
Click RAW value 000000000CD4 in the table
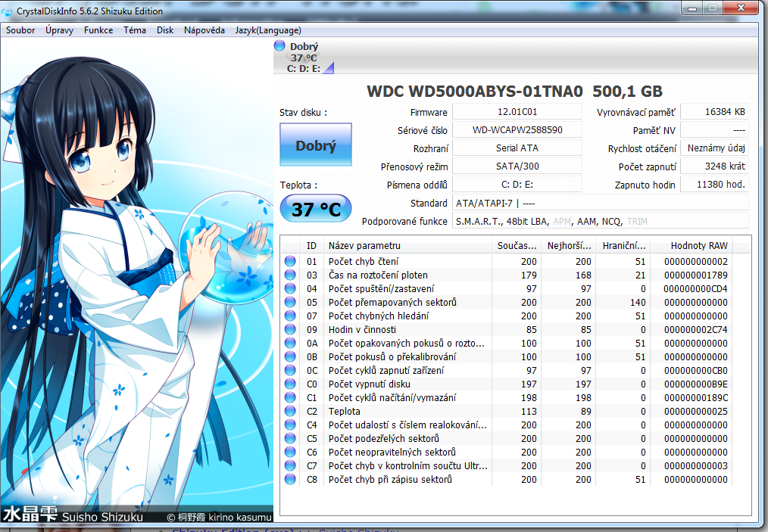(x=695, y=289)
